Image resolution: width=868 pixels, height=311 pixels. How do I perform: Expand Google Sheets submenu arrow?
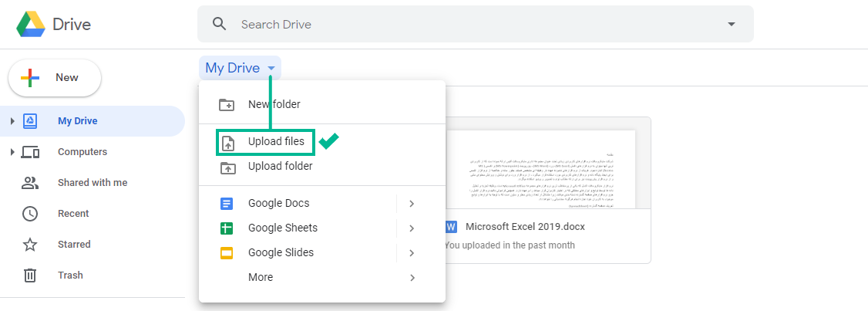coord(412,228)
